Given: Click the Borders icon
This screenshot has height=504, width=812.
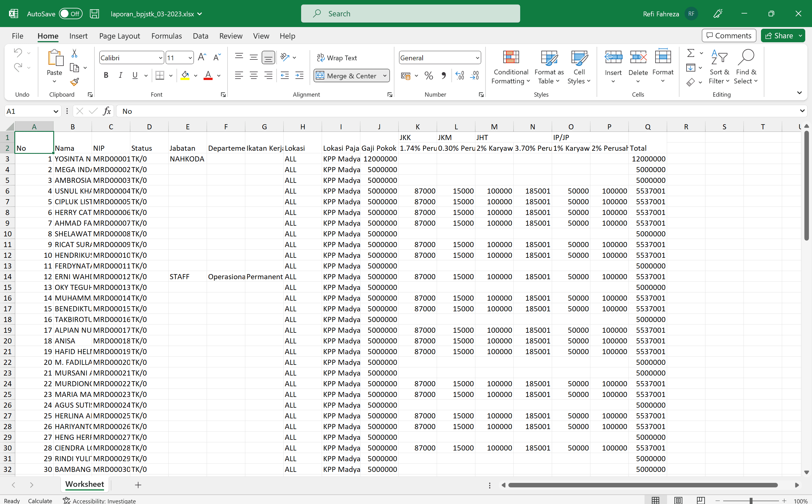Looking at the screenshot, I should tap(160, 75).
